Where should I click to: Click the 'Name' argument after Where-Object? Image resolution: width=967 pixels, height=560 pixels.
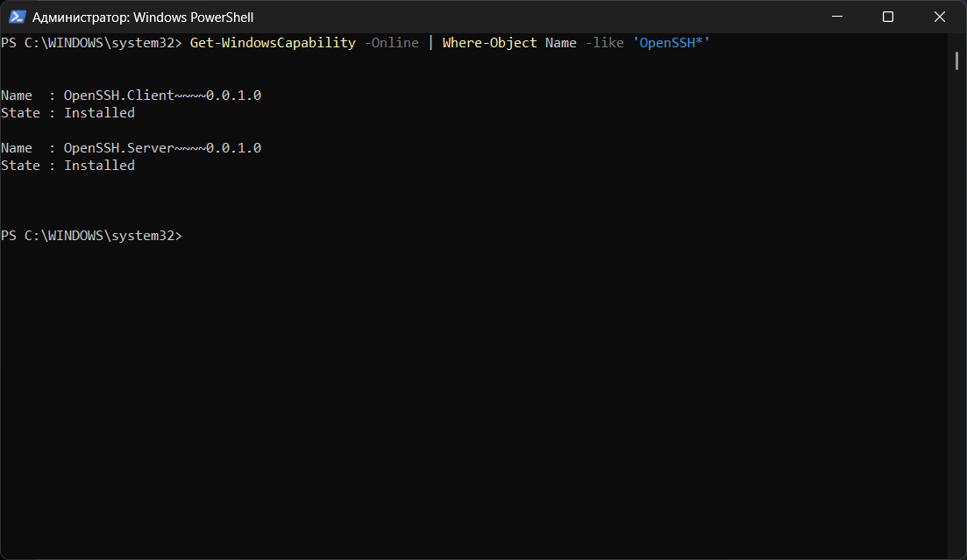(x=560, y=43)
